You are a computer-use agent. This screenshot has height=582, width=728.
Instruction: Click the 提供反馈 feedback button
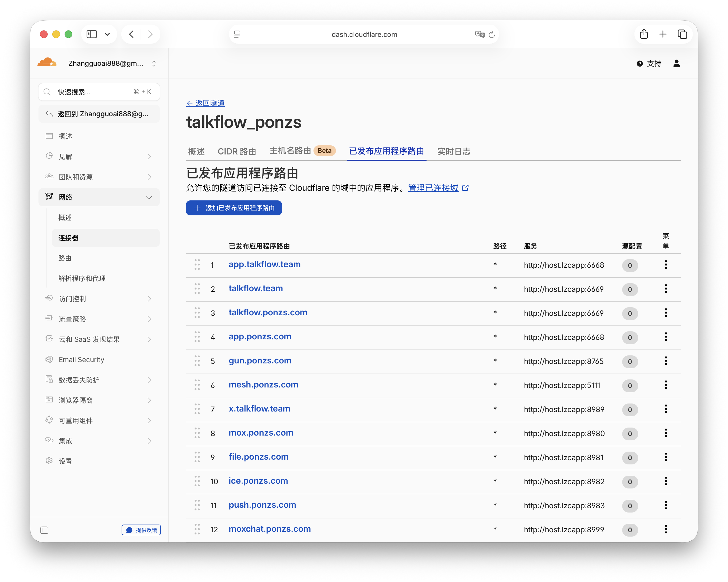pos(141,530)
